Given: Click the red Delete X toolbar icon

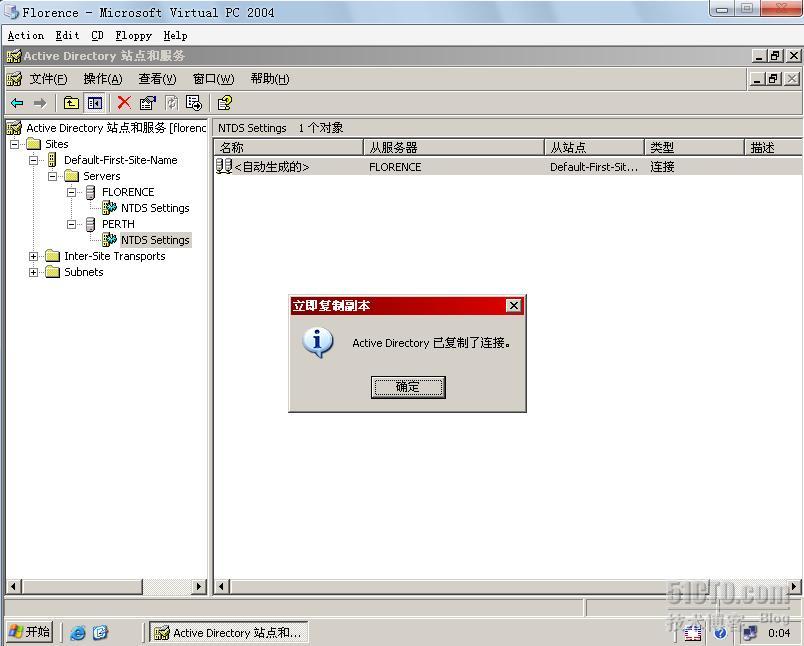Looking at the screenshot, I should 124,103.
